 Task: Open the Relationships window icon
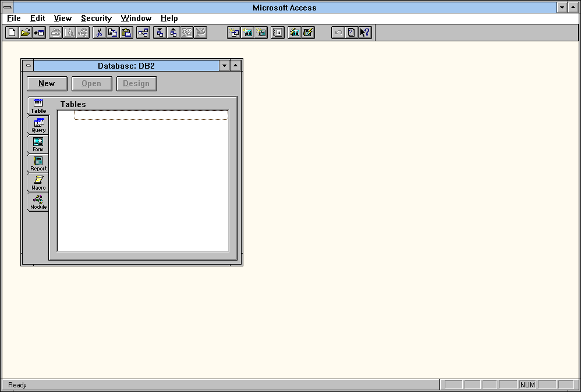[x=143, y=33]
